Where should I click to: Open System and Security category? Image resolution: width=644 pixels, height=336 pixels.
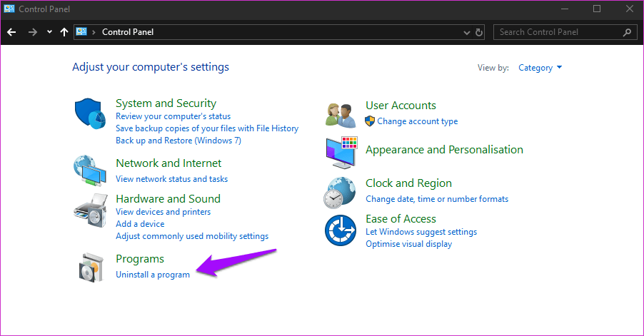point(166,103)
